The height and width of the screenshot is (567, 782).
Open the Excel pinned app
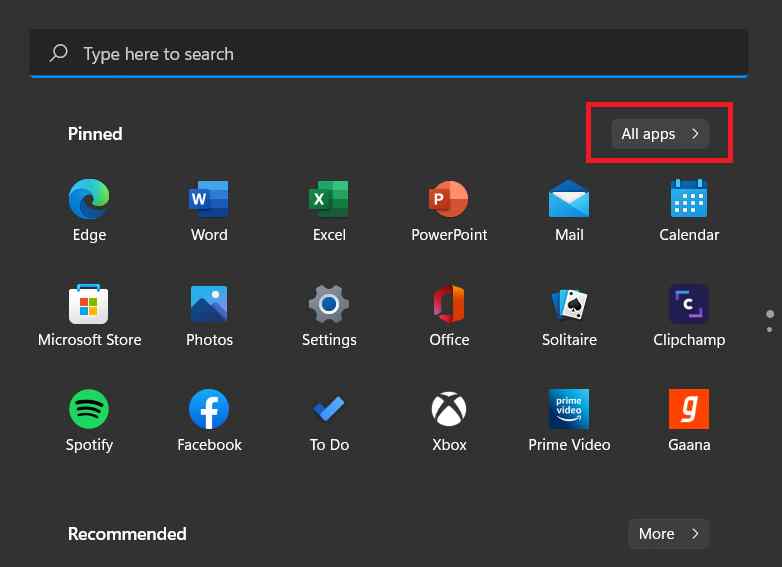coord(329,199)
